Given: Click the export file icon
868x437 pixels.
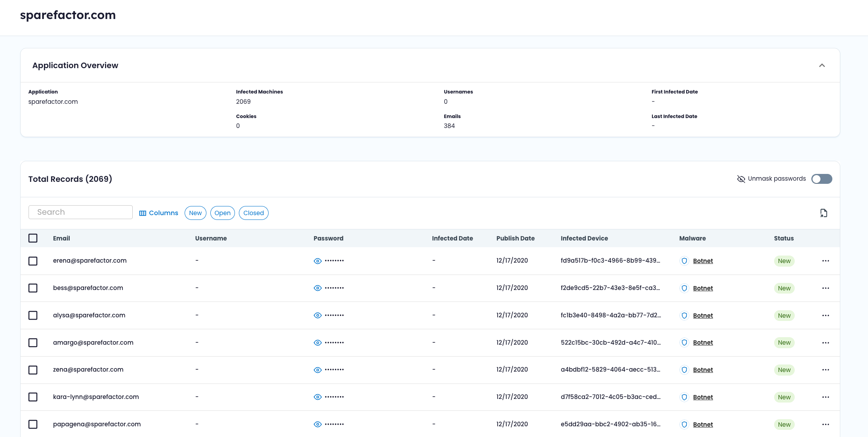Looking at the screenshot, I should coord(824,213).
